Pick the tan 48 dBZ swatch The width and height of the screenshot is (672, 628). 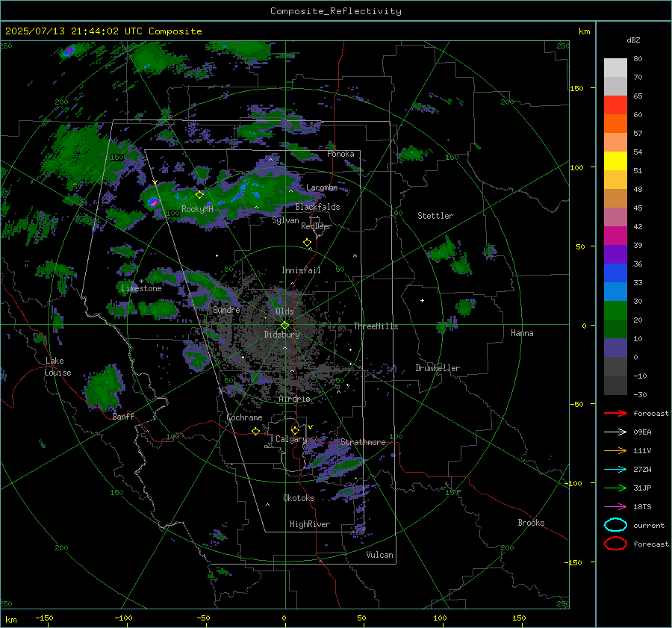pyautogui.click(x=615, y=198)
